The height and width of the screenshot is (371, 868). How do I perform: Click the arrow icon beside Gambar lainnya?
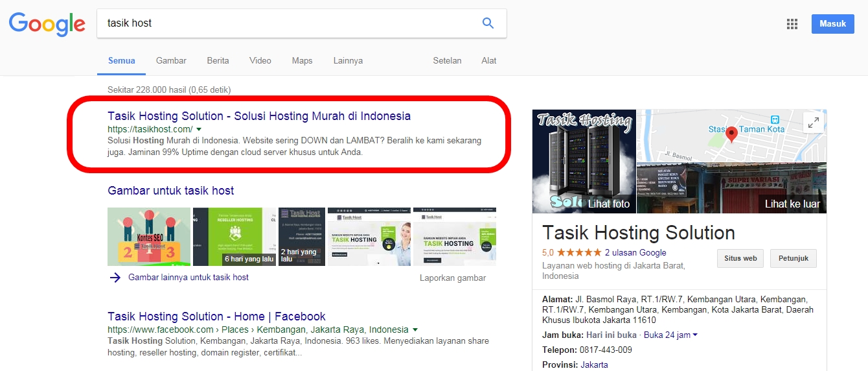tap(115, 278)
